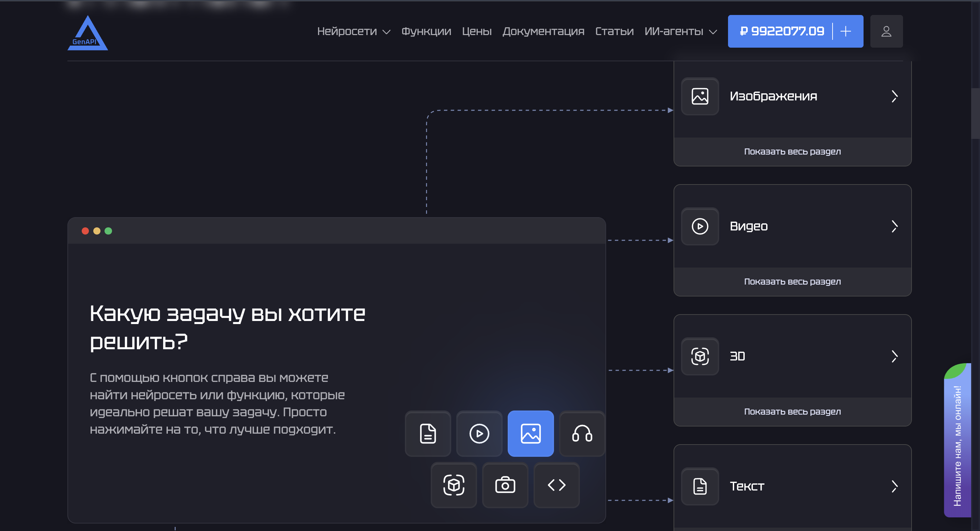
Task: Click the page vertical scrollbar
Action: pos(976,113)
